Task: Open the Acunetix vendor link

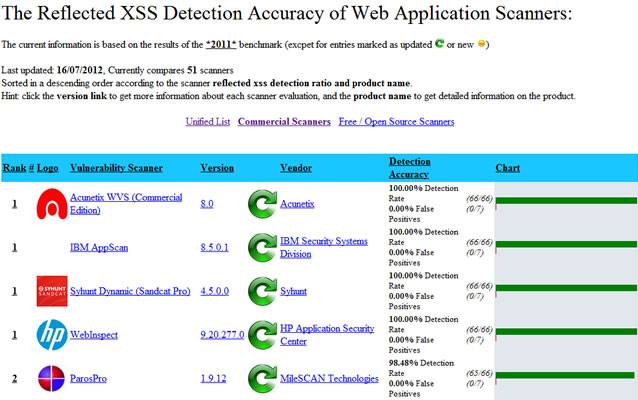Action: click(x=297, y=204)
